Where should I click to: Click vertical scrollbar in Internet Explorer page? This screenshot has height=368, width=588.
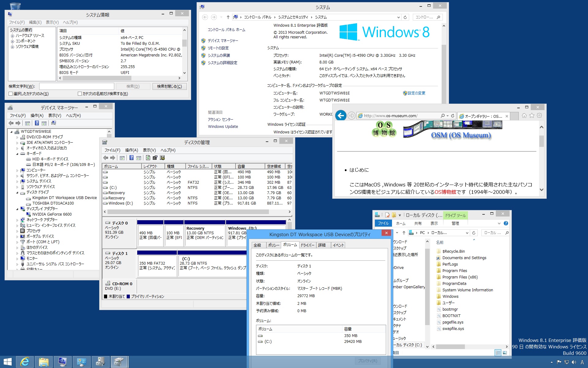point(541,141)
